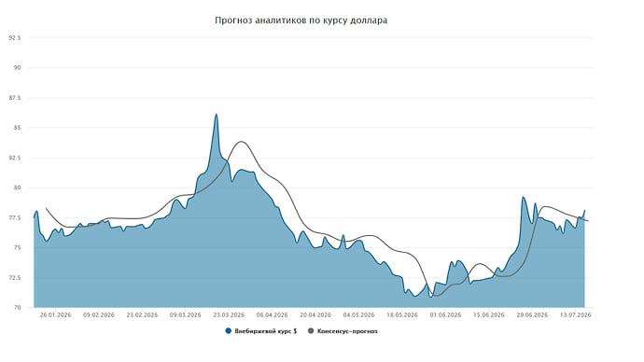Click the gray legend marker dot
This screenshot has height=362, width=644.
click(311, 331)
